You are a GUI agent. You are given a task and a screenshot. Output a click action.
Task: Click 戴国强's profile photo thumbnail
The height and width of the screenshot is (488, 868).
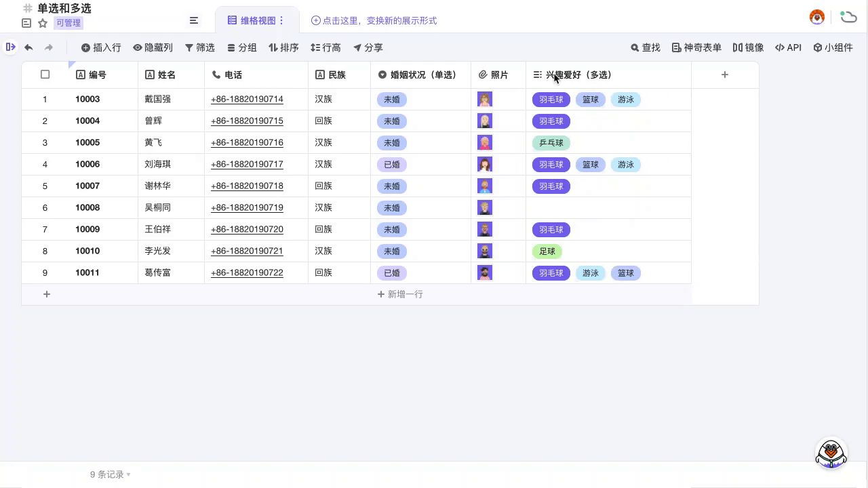click(x=485, y=99)
